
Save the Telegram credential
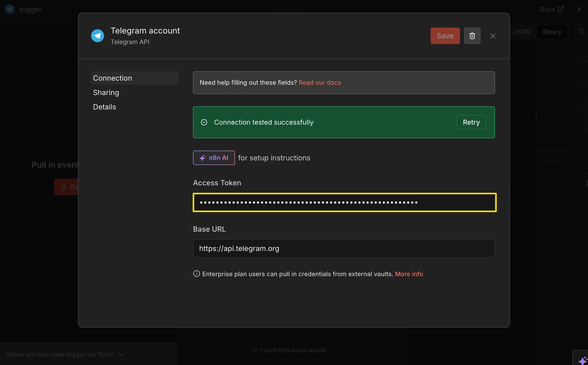click(445, 36)
